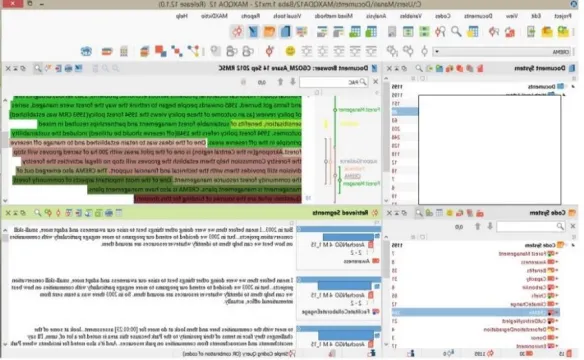The width and height of the screenshot is (584, 360).
Task: Click the down arrow in Code System search bar
Action: point(490,226)
